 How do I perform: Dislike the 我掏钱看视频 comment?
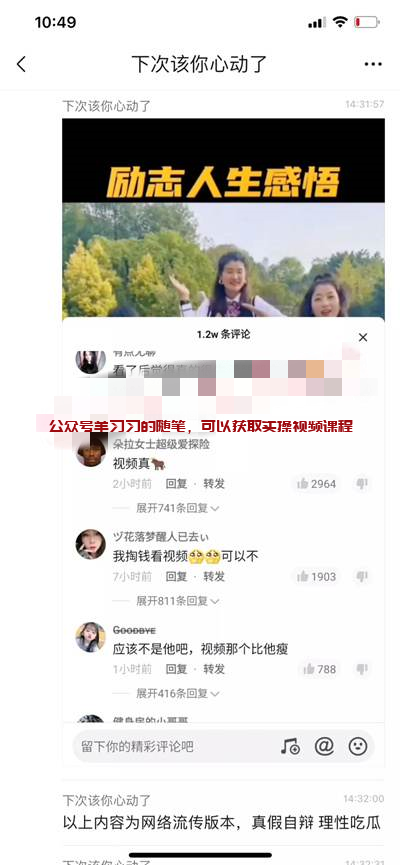(x=362, y=576)
